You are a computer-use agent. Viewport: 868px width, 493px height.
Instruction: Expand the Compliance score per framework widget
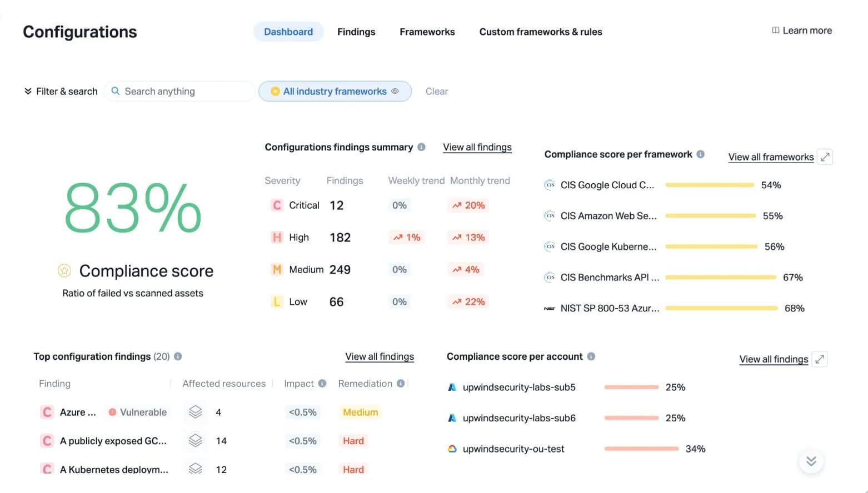(x=825, y=157)
